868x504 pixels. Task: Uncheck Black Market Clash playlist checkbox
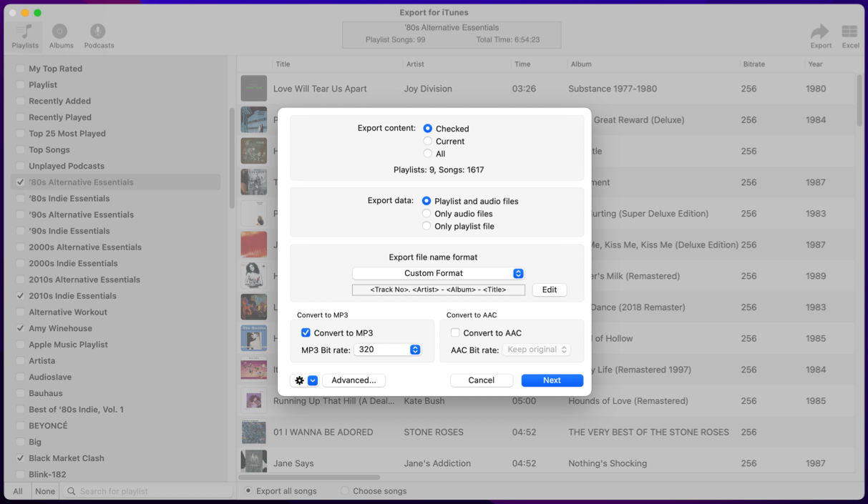(x=20, y=458)
